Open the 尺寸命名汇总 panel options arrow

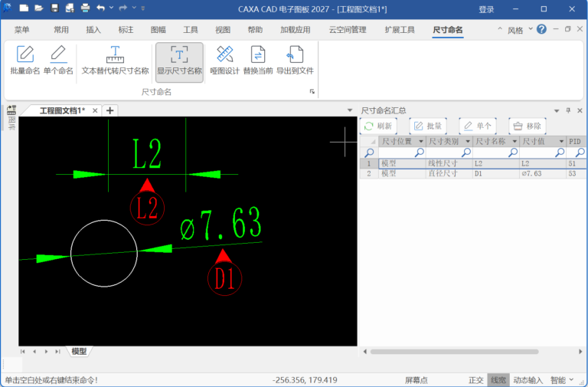pyautogui.click(x=557, y=110)
